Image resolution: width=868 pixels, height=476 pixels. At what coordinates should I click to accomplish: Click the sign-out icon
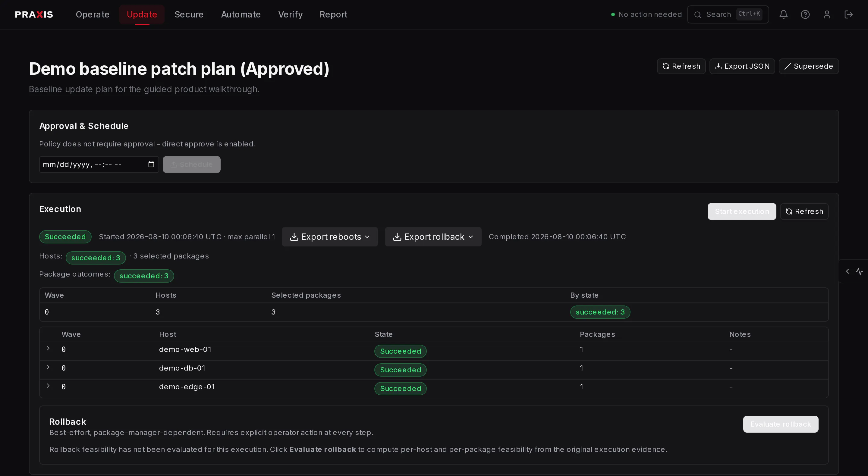click(x=848, y=14)
